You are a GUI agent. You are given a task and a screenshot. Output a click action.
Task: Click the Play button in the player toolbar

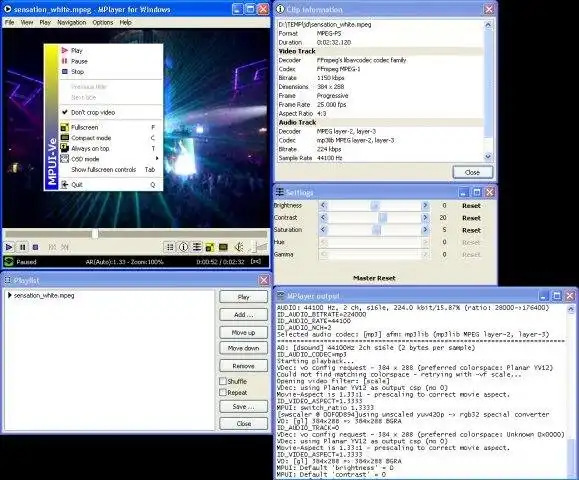(x=9, y=247)
